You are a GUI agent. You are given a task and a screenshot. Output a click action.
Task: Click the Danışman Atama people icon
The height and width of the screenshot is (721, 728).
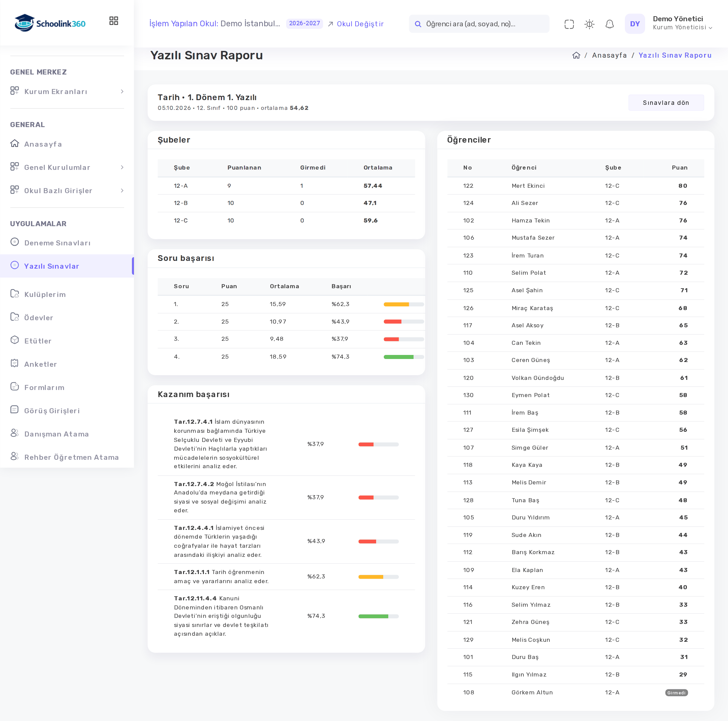point(15,433)
